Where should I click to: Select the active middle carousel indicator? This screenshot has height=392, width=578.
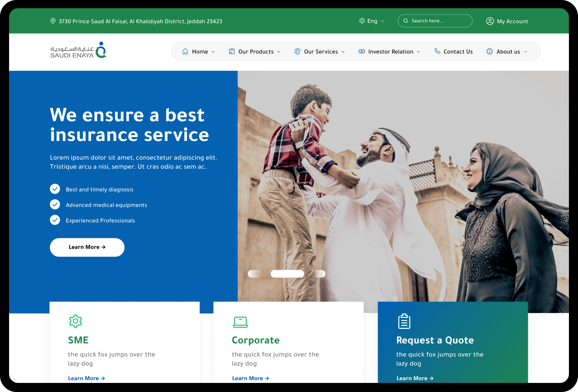287,273
